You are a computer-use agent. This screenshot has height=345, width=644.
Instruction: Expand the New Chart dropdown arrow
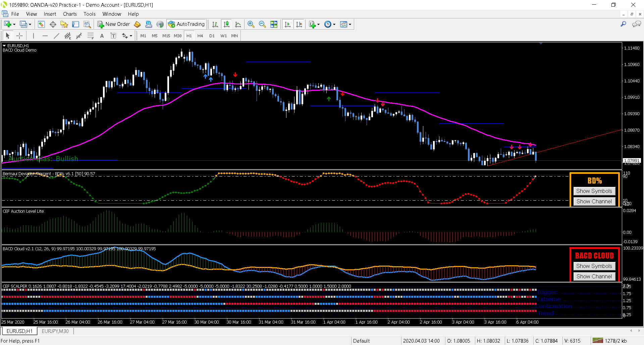pyautogui.click(x=14, y=24)
